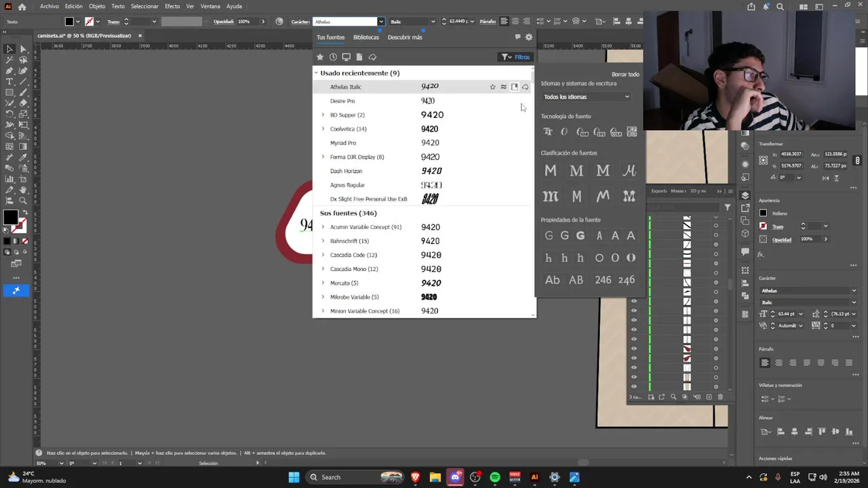Screen dimensions: 868x488
Task: Expand Cascadia Code font family
Action: point(323,255)
